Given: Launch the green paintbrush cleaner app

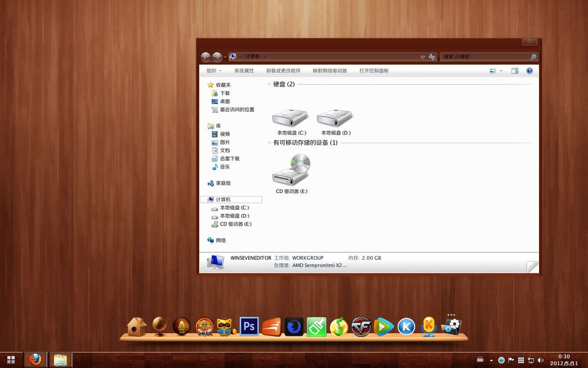Looking at the screenshot, I should tap(316, 327).
